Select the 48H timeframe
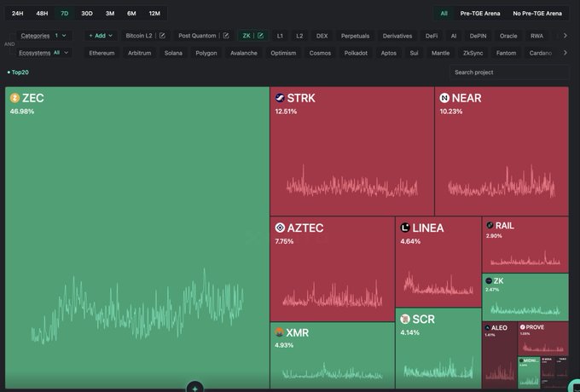580x392 pixels. 42,14
